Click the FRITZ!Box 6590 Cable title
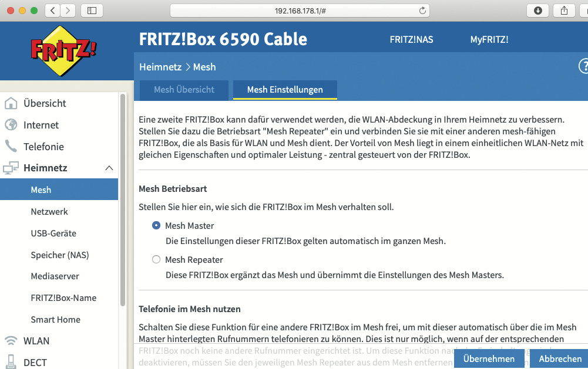The width and height of the screenshot is (588, 369). (x=223, y=39)
